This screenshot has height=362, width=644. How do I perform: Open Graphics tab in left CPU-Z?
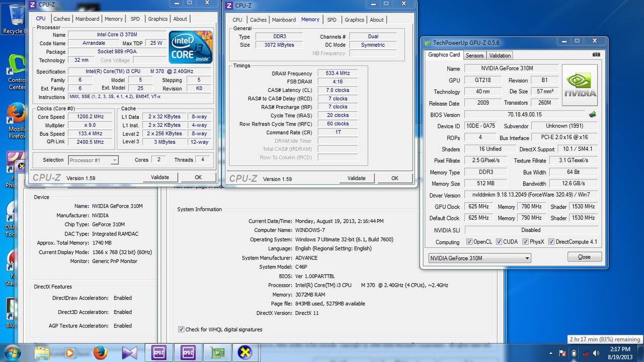tap(158, 19)
